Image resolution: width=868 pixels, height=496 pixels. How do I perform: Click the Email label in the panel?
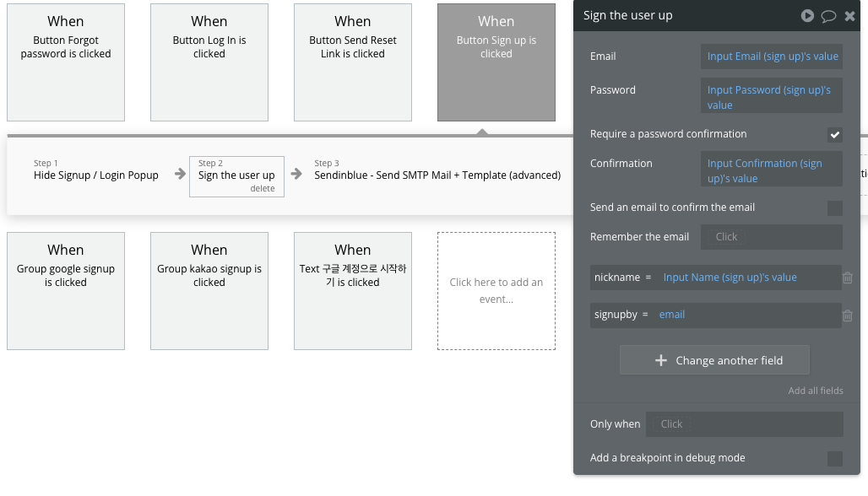[x=603, y=57]
